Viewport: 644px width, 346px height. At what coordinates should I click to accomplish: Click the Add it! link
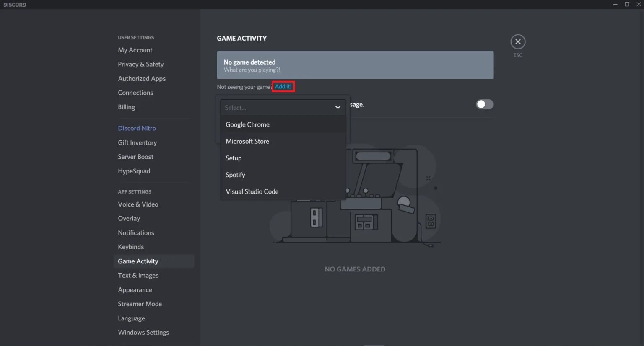[x=283, y=87]
